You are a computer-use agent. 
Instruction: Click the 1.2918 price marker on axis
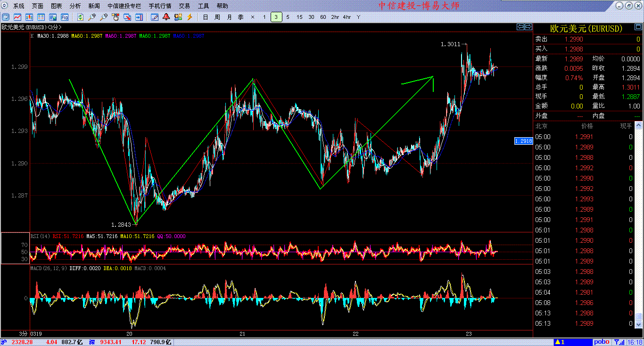point(523,141)
